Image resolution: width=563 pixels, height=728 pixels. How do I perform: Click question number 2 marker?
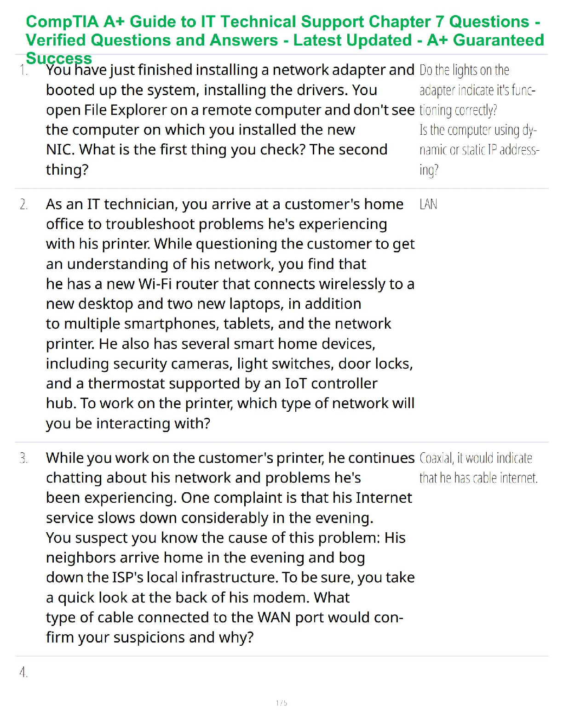(23, 205)
